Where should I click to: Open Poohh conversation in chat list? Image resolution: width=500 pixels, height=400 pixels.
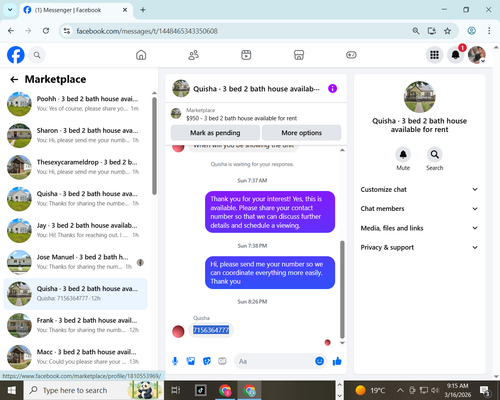pyautogui.click(x=75, y=104)
